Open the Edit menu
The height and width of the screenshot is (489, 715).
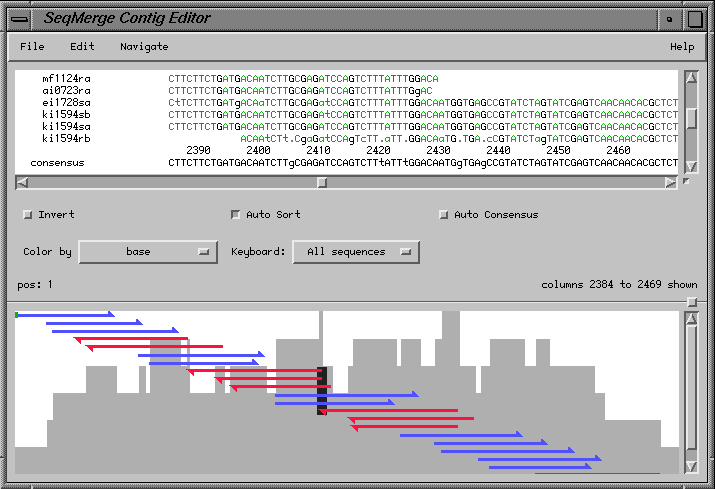pos(82,47)
